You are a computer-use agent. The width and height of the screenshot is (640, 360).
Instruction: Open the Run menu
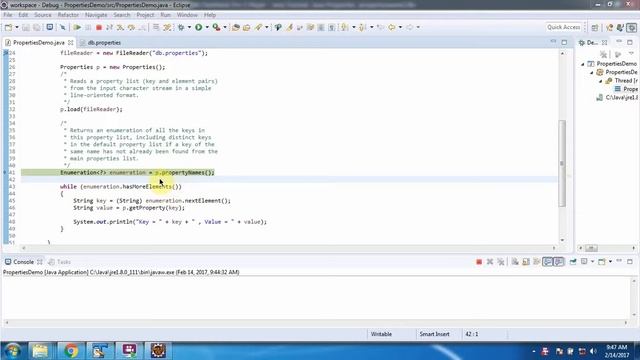point(165,15)
